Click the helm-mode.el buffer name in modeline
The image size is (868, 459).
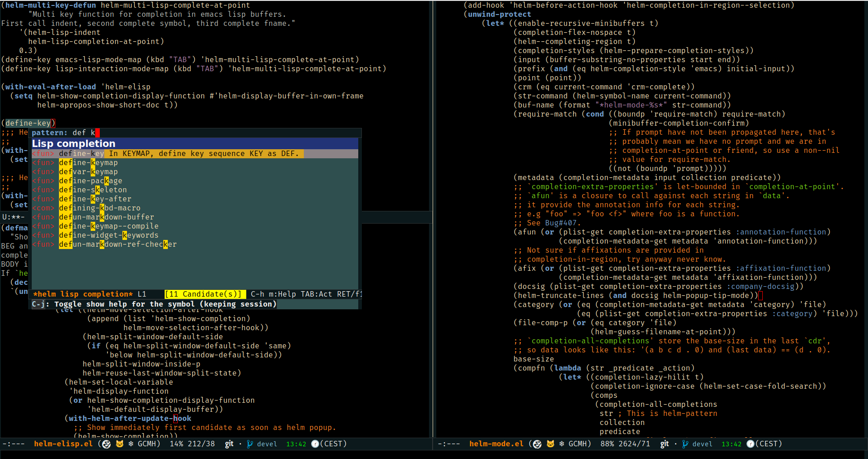pyautogui.click(x=496, y=444)
